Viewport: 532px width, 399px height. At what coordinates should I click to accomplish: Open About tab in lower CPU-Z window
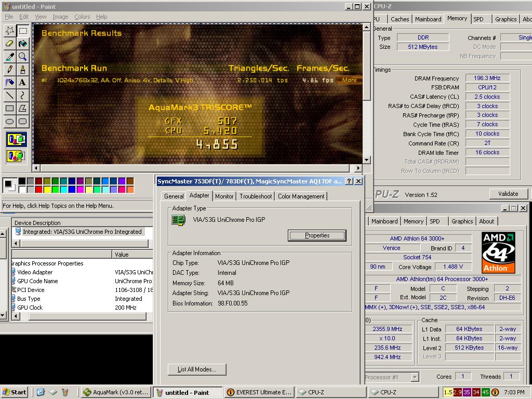(x=486, y=221)
